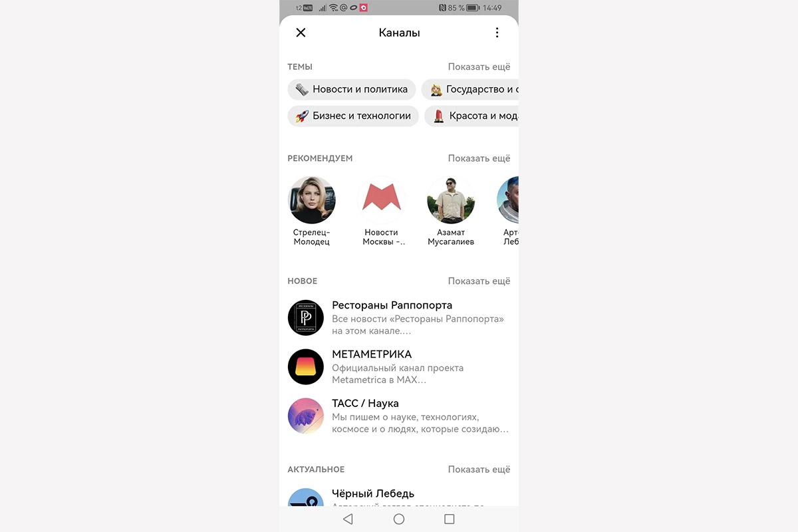Open the МЕТАМЕТРИКА channel icon

pos(305,366)
